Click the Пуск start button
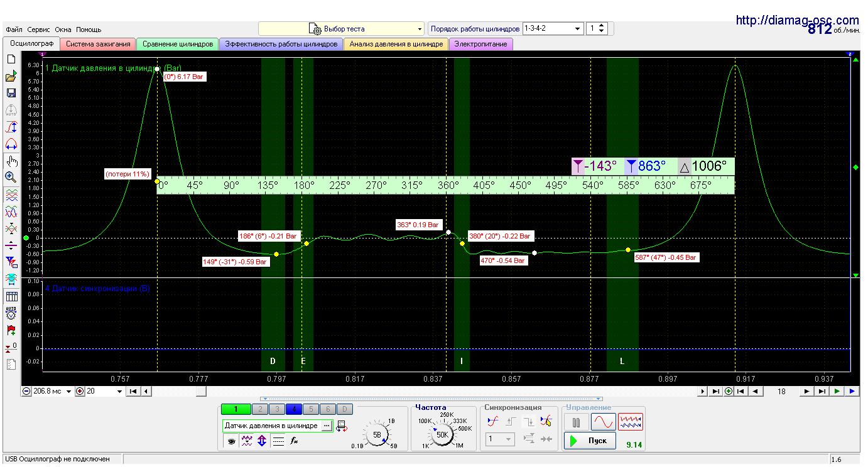This screenshot has width=868, height=467. click(x=589, y=441)
